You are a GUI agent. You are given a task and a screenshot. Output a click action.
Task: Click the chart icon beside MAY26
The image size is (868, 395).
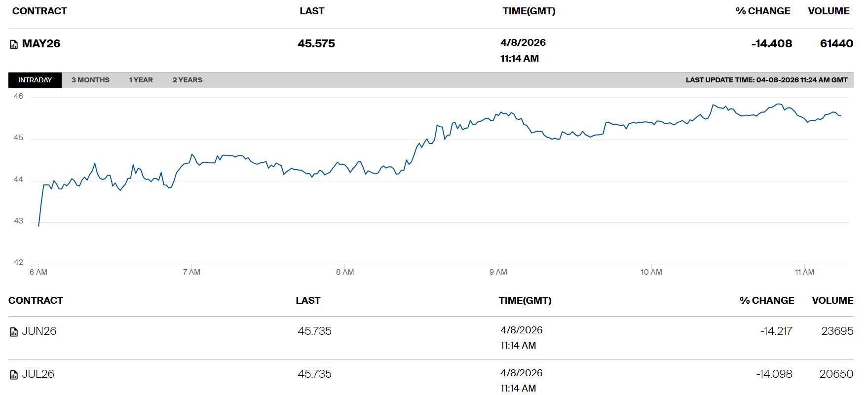click(14, 44)
